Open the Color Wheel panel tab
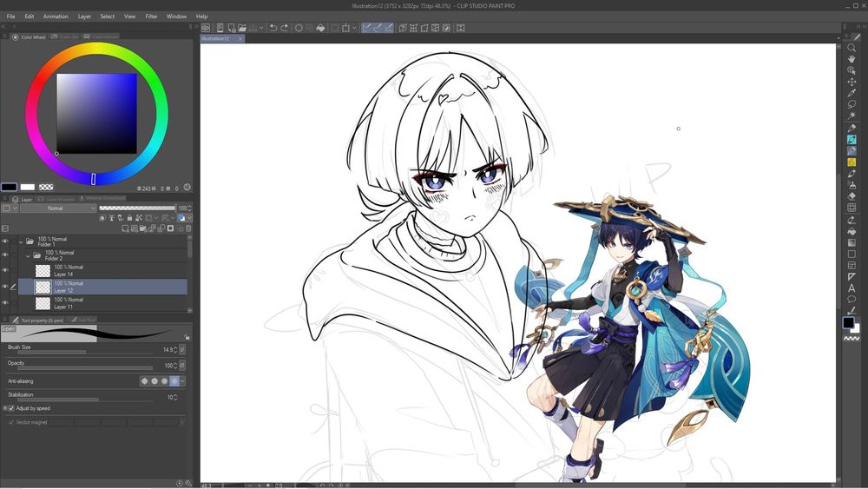Viewport: 868px width, 489px height. [30, 37]
